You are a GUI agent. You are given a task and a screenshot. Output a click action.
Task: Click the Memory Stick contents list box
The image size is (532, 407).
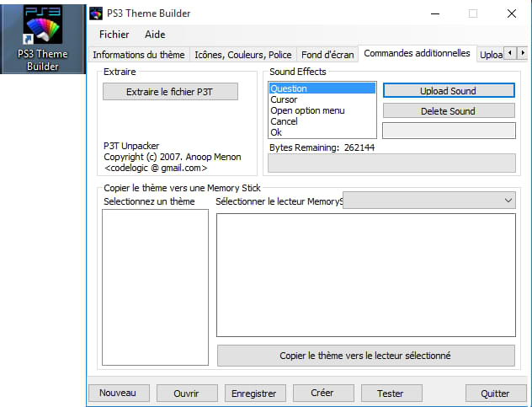[366, 276]
